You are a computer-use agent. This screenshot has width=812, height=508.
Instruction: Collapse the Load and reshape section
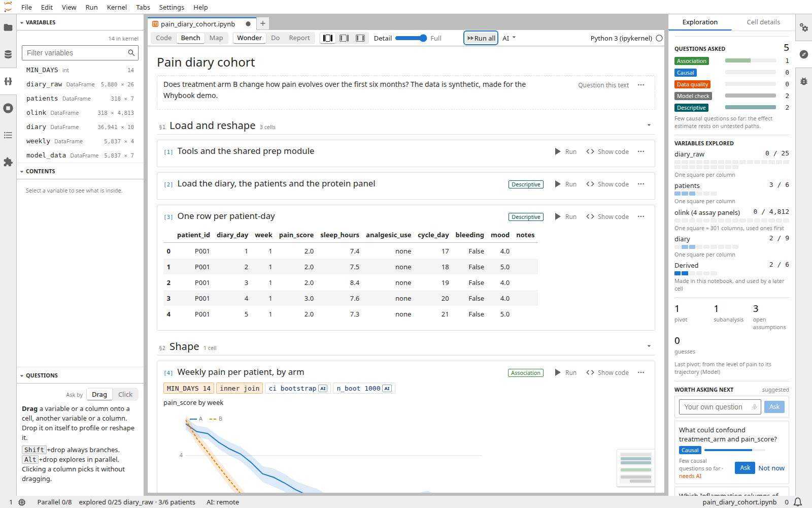click(x=649, y=125)
